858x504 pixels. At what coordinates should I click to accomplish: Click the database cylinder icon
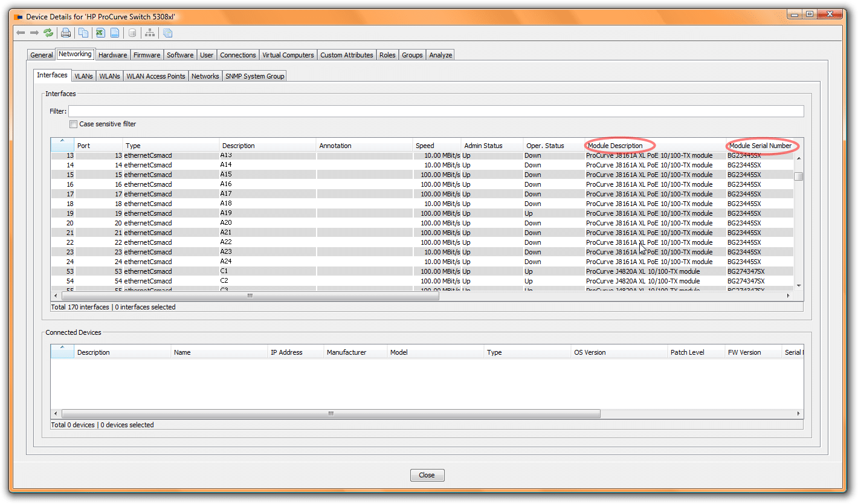pos(132,33)
